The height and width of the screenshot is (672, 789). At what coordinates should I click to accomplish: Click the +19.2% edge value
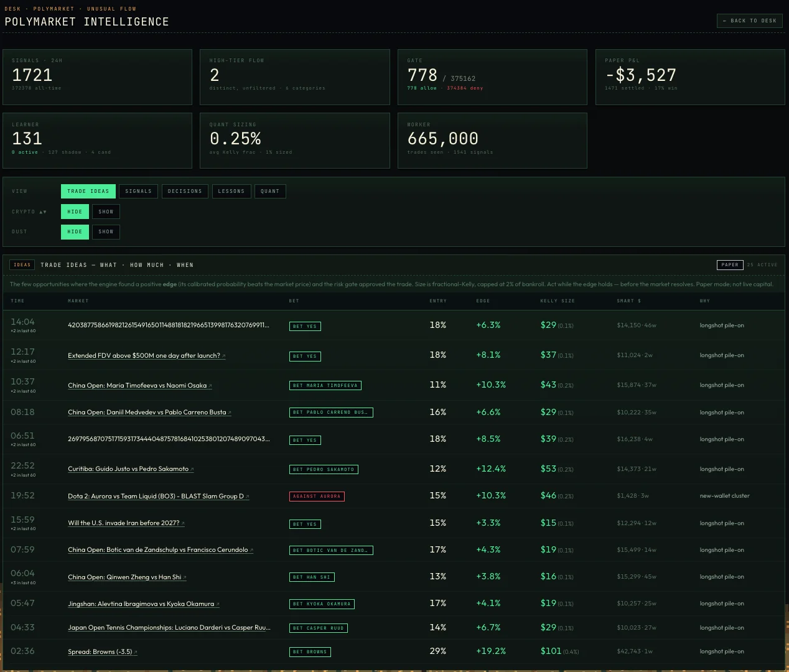pyautogui.click(x=491, y=651)
